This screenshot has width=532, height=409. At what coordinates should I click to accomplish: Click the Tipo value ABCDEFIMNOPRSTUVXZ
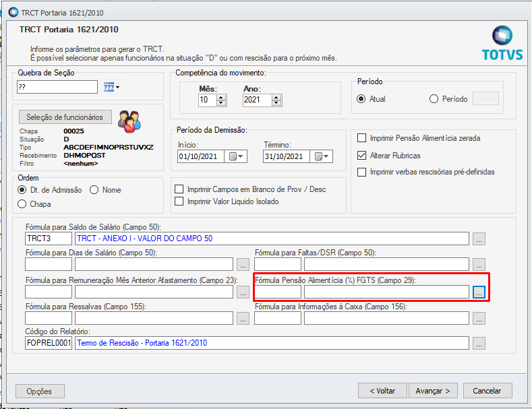click(109, 147)
